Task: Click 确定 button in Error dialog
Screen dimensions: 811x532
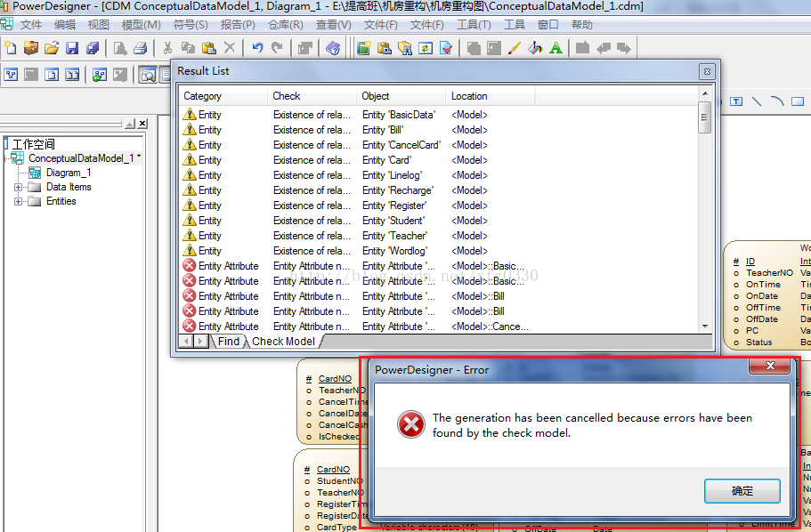Action: 742,491
